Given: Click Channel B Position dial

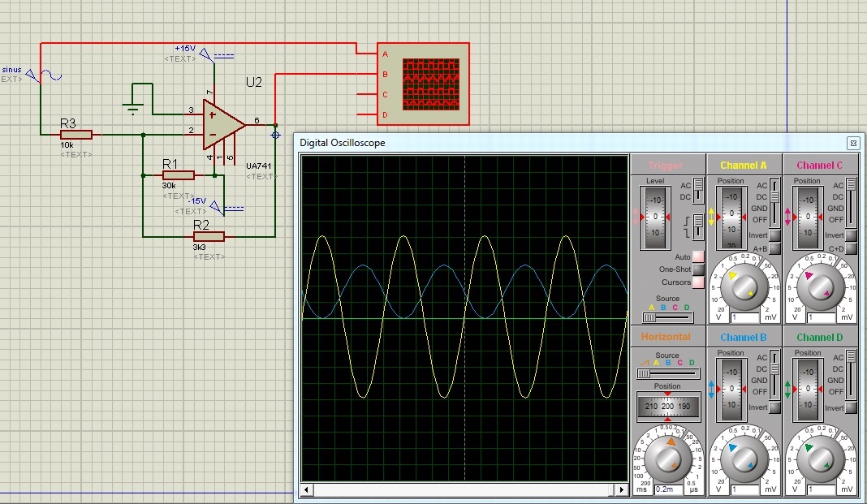Looking at the screenshot, I should (731, 390).
